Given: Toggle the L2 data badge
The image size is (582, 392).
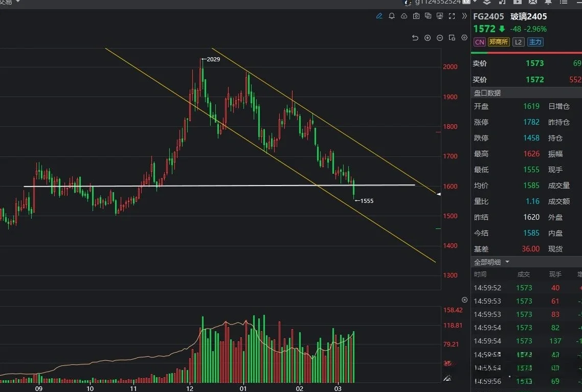Looking at the screenshot, I should click(518, 42).
